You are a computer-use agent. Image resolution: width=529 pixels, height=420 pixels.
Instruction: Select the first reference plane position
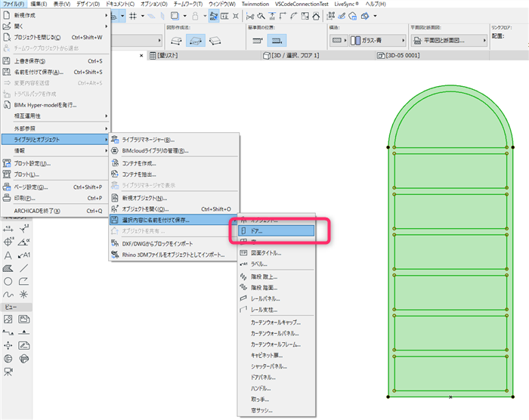pos(258,41)
